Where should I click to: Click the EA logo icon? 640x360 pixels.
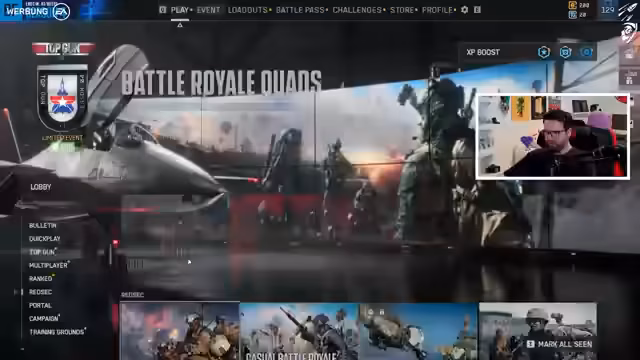(x=61, y=11)
